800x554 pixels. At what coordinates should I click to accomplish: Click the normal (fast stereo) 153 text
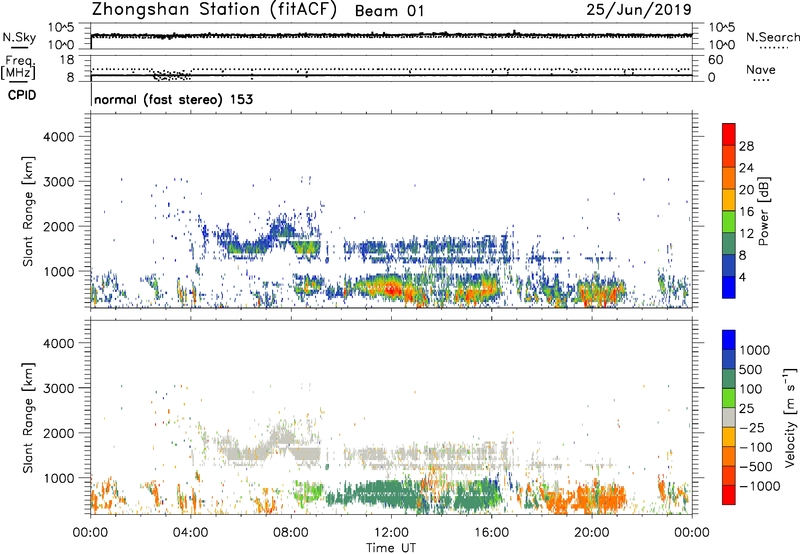click(x=173, y=99)
